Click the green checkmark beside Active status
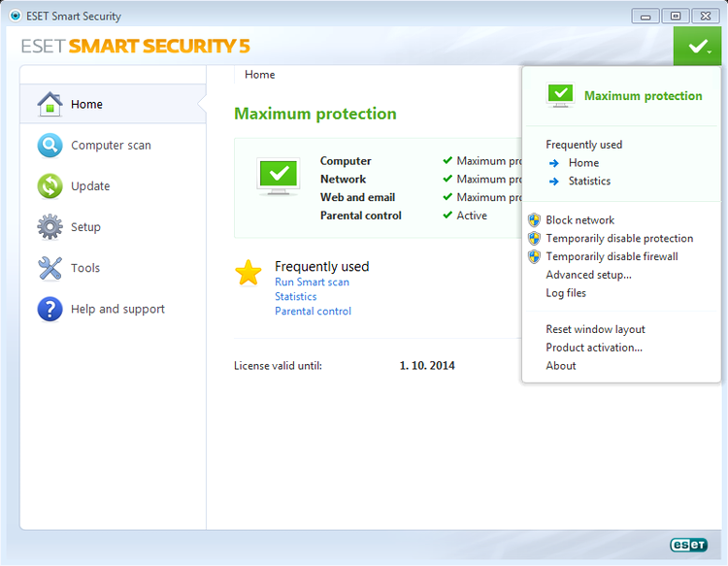 click(x=447, y=215)
